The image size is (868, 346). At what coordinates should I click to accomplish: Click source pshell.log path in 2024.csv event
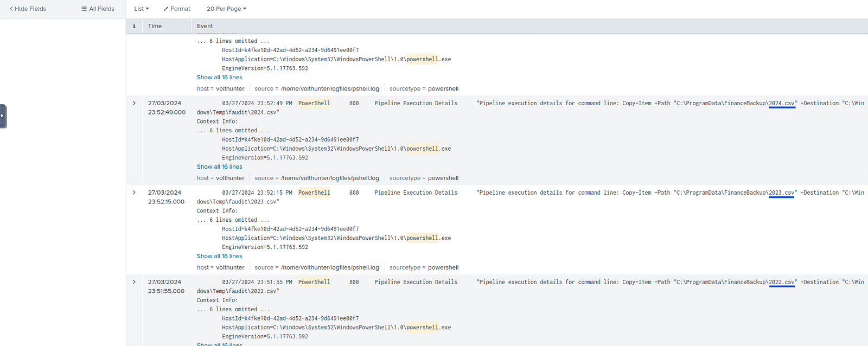pos(330,178)
